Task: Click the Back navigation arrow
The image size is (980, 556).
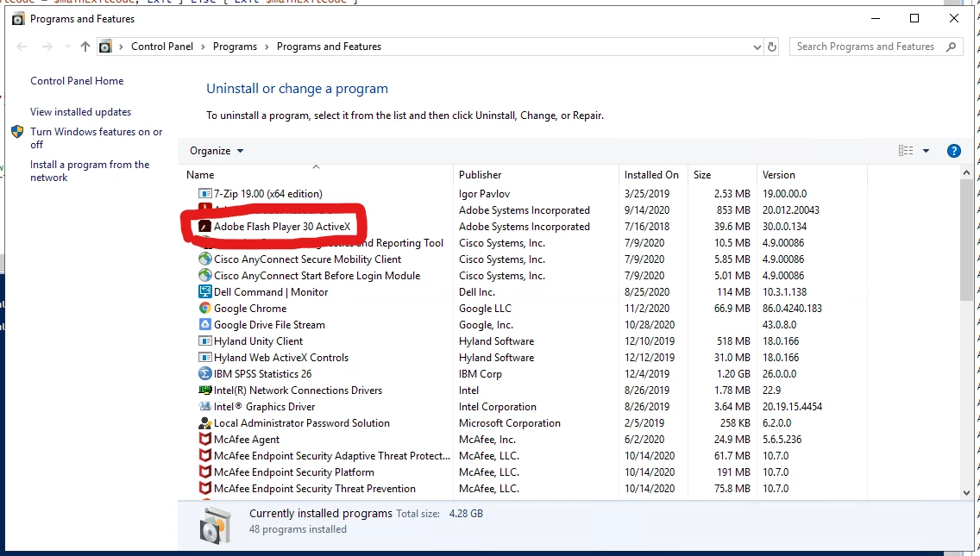Action: (22, 47)
